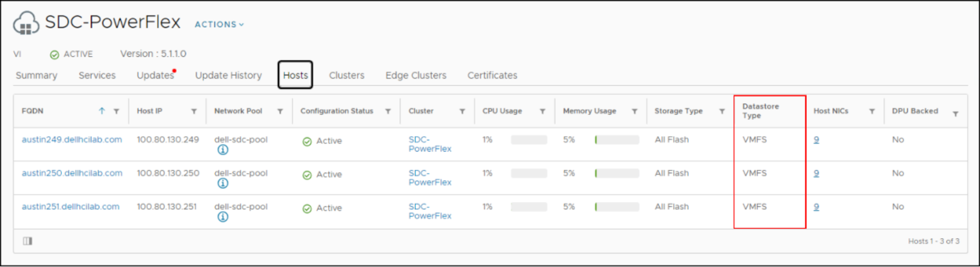980x267 pixels.
Task: Click the green ACTIVE status check icon
Action: coord(54,54)
